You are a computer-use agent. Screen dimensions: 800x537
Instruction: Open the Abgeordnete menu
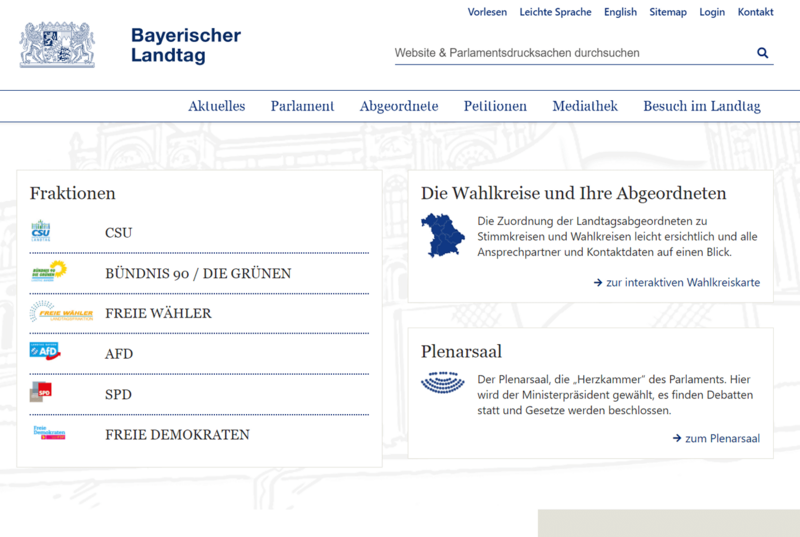tap(399, 106)
